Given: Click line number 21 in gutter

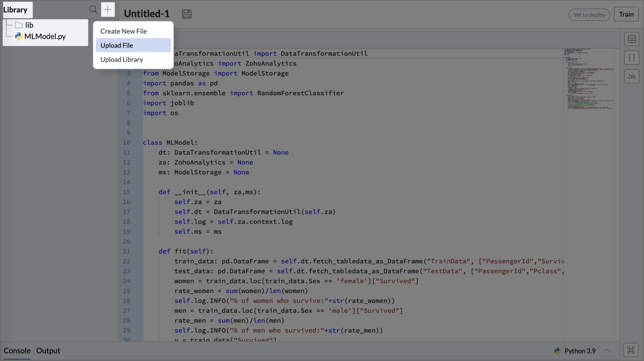Looking at the screenshot, I should click(126, 251).
